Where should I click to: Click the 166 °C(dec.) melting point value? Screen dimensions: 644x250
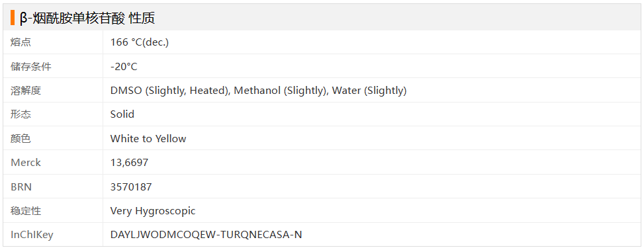tap(140, 42)
